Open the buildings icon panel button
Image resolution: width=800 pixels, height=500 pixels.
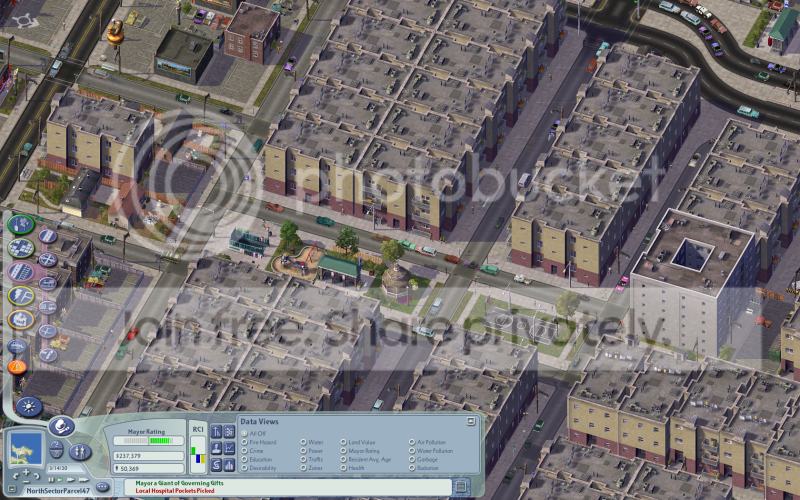tap(229, 431)
